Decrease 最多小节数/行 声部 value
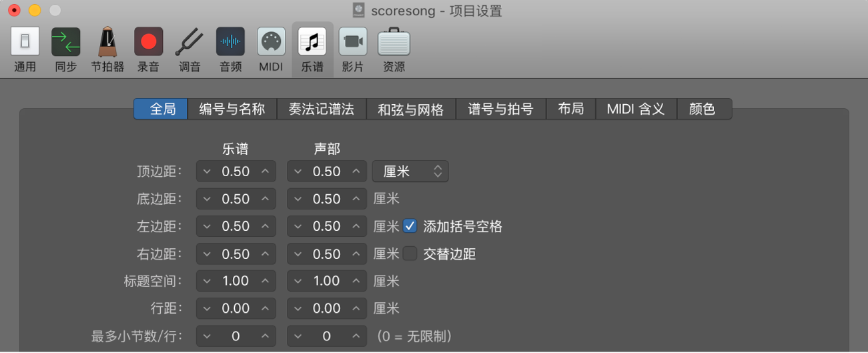 [x=298, y=336]
